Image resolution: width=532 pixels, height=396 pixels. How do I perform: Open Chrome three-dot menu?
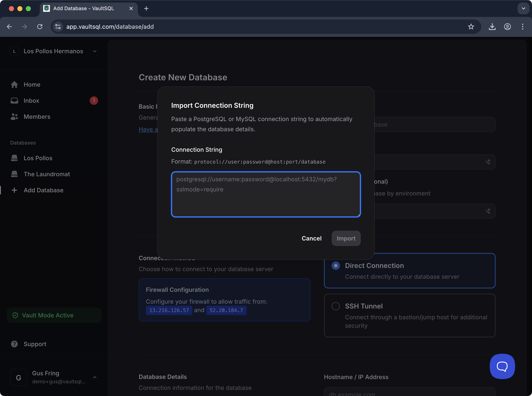coord(523,27)
